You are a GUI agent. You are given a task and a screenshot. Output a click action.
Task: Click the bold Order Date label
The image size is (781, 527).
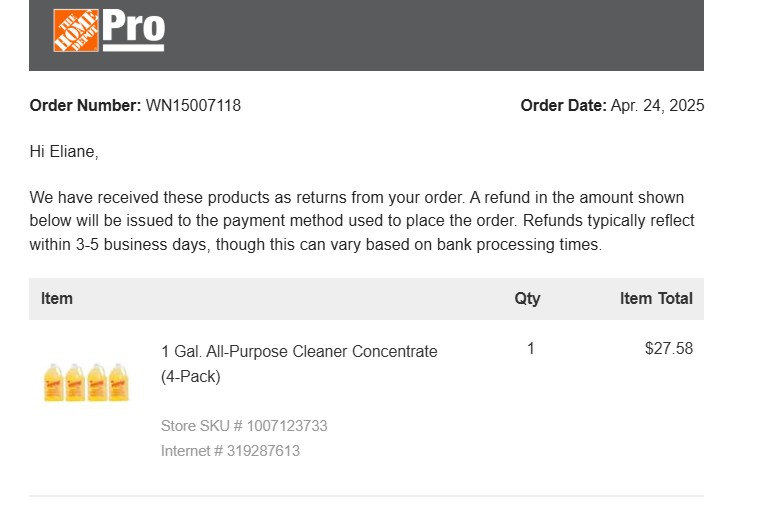(x=563, y=106)
